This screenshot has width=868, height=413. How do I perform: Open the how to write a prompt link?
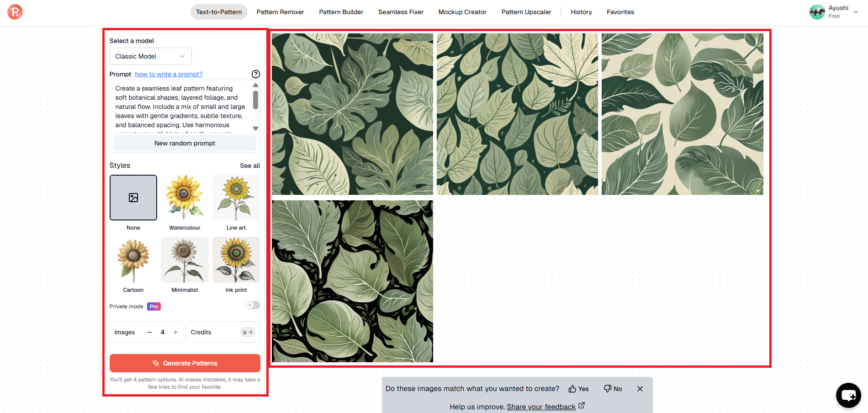point(169,74)
